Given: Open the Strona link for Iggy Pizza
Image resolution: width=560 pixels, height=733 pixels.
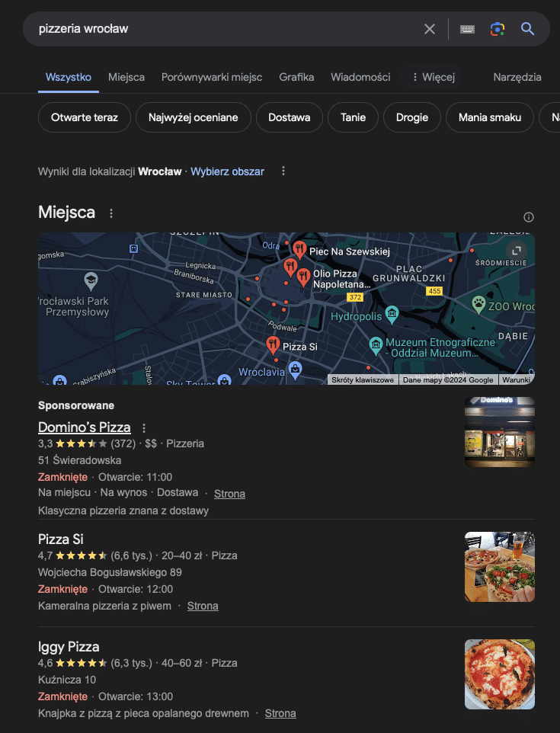Looking at the screenshot, I should [280, 713].
